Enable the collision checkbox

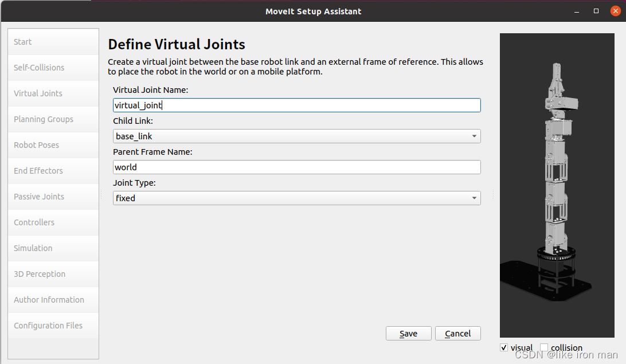[544, 347]
